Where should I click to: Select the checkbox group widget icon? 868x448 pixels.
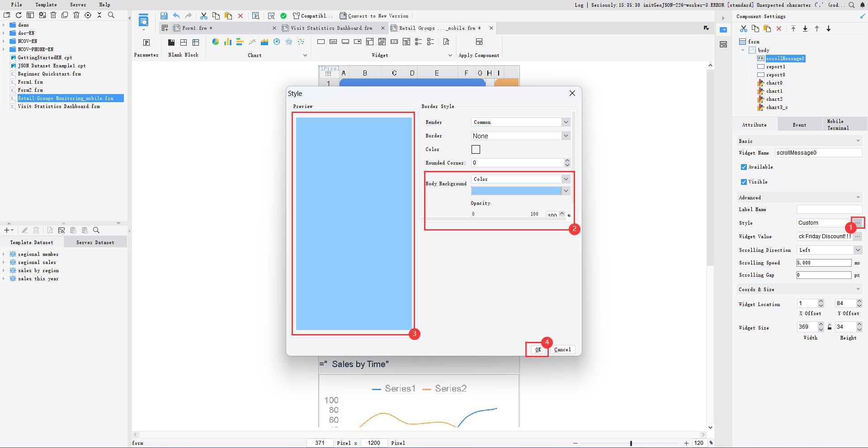click(x=431, y=42)
